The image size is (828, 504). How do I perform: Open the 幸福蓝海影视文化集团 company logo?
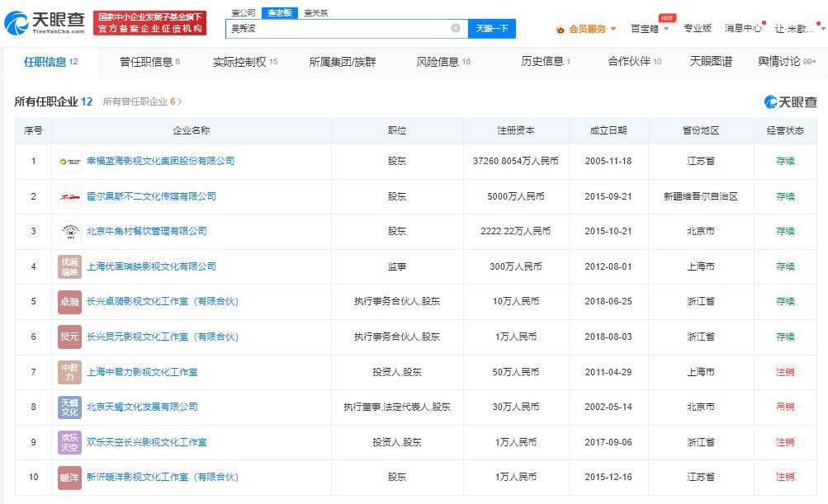click(69, 162)
